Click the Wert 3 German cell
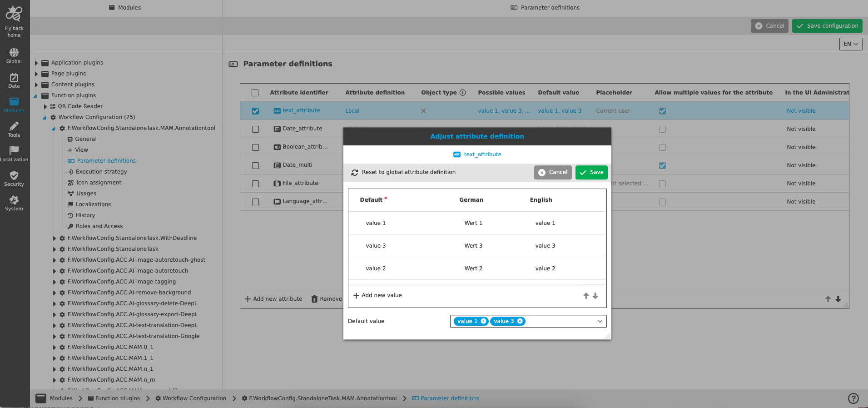The image size is (868, 408). tap(473, 246)
